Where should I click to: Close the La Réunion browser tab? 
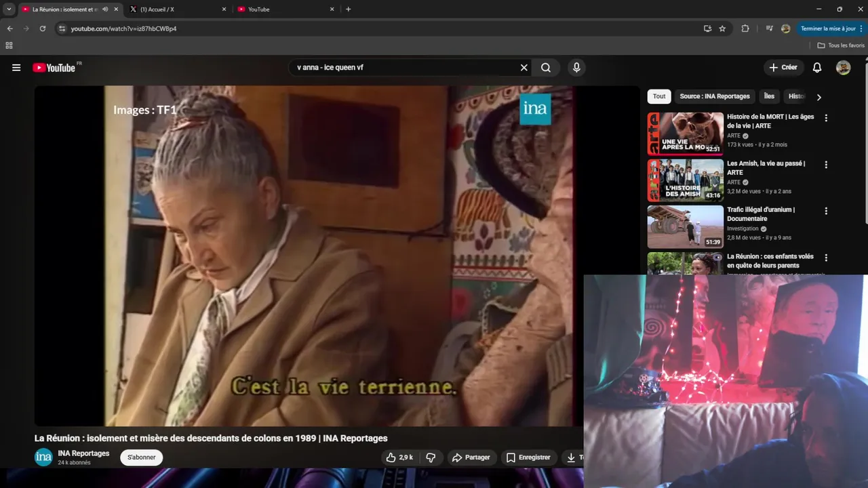coord(116,9)
